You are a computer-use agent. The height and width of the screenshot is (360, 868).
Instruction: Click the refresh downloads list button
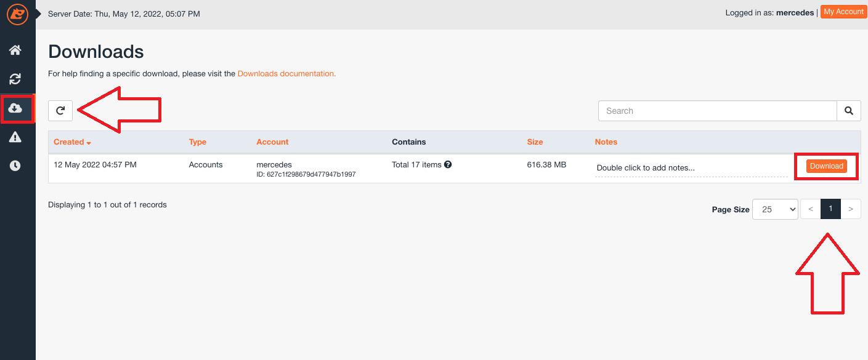pos(60,111)
